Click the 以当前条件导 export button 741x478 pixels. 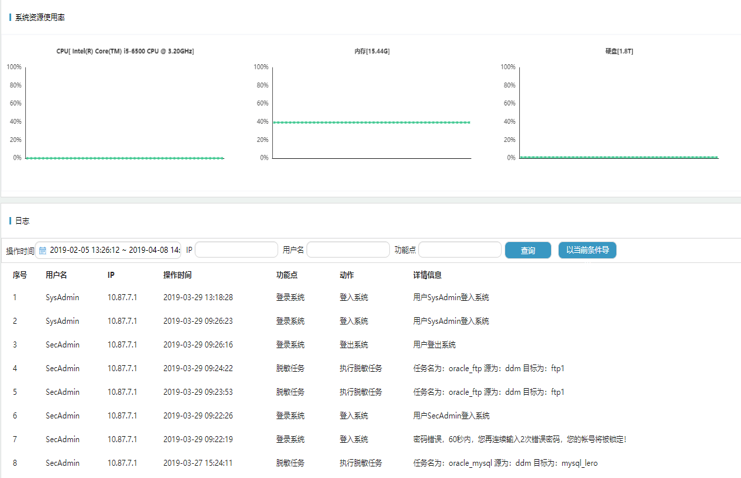click(x=587, y=250)
